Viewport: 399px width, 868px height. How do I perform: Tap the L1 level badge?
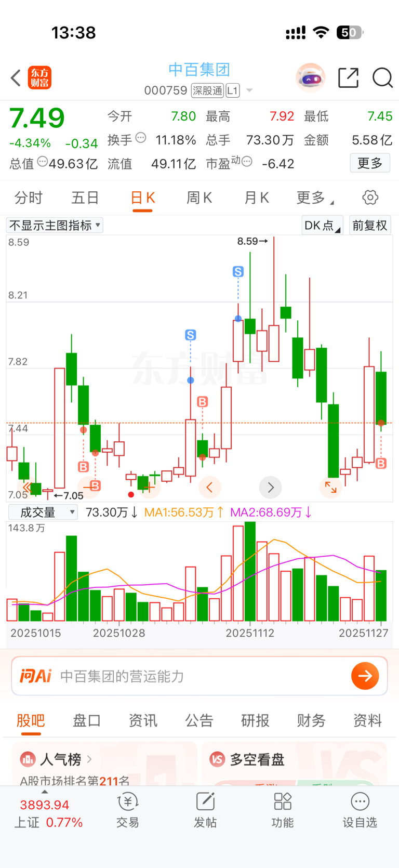tap(232, 91)
